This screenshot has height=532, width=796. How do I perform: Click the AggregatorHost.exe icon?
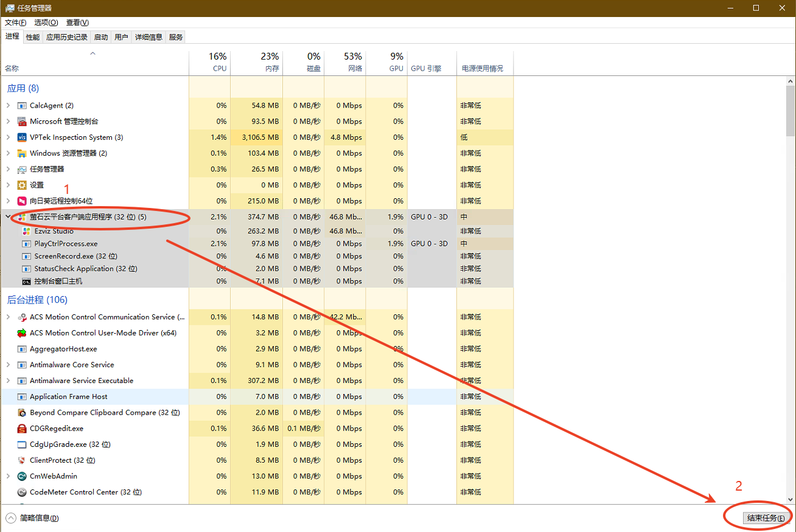[x=22, y=349]
